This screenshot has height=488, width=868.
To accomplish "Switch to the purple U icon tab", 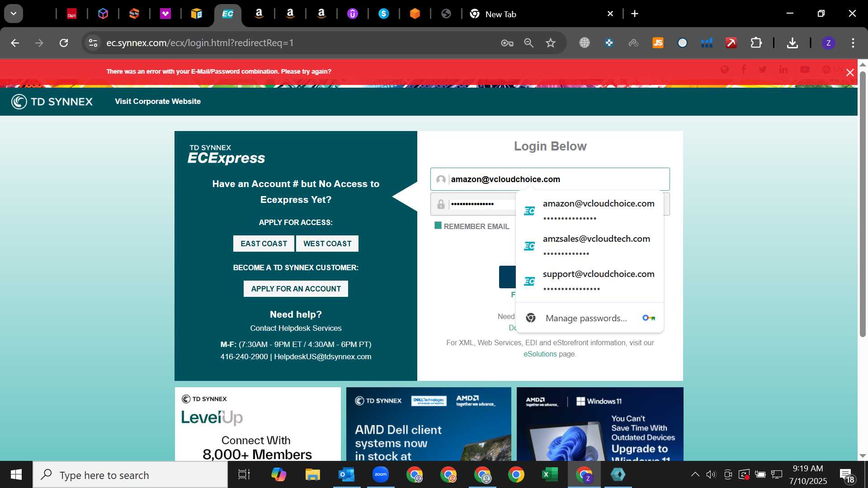I will (x=352, y=14).
